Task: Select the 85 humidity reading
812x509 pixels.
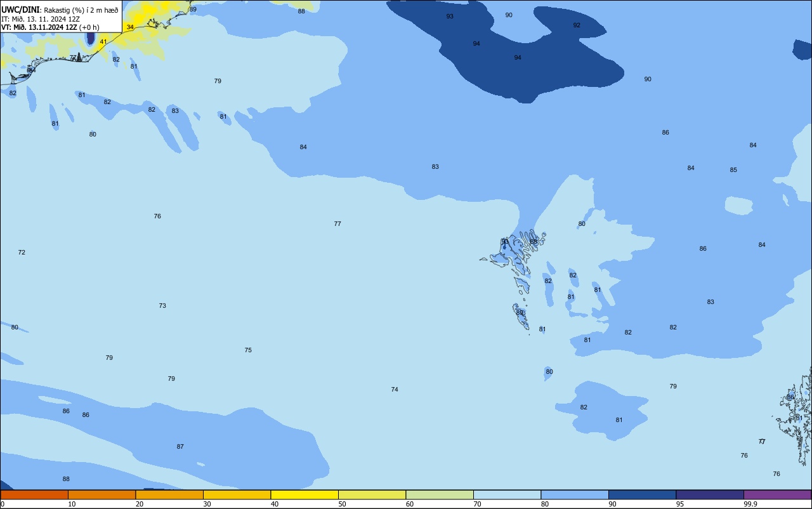Action: point(733,169)
